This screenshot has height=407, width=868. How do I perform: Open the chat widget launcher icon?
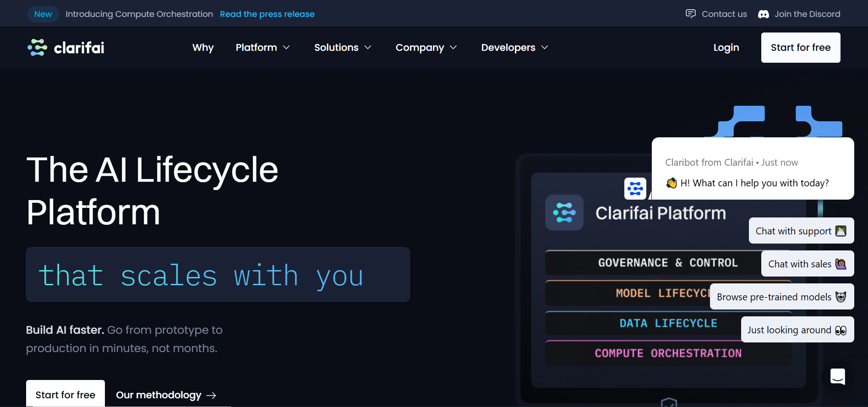point(838,377)
